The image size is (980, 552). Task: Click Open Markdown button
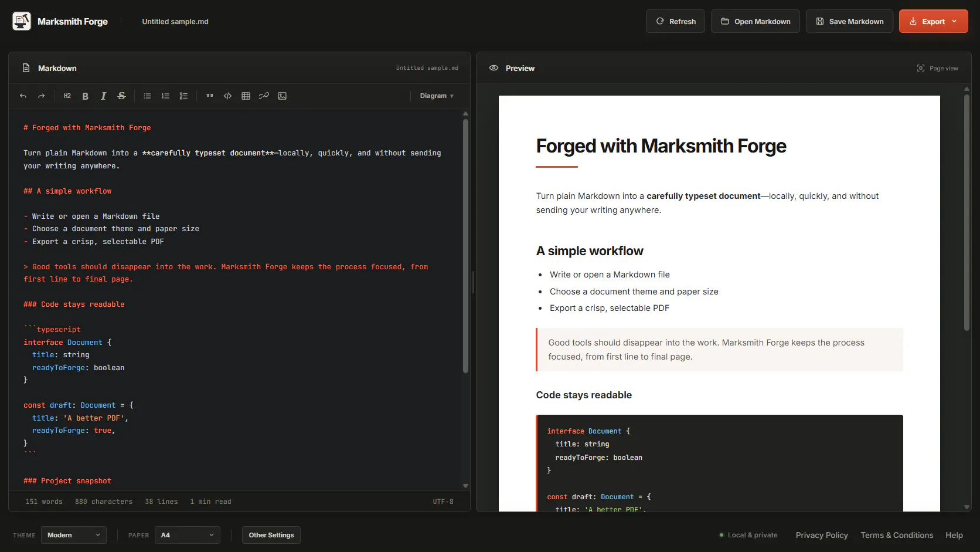point(756,21)
